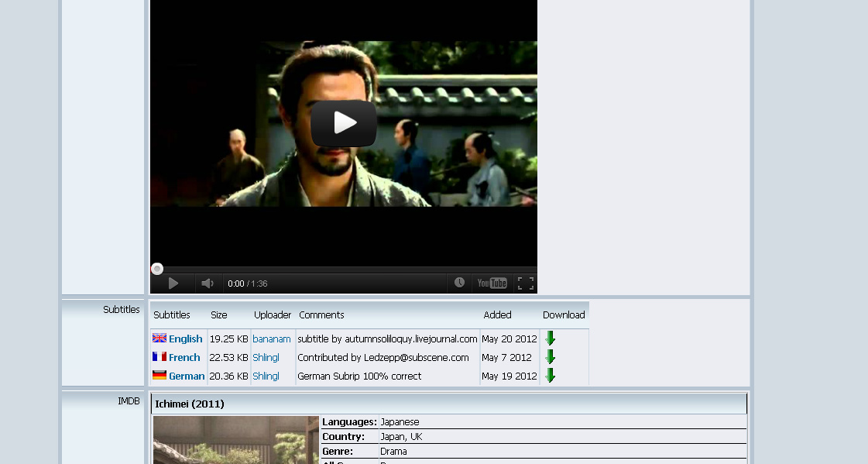
Task: Click the Country: field label
Action: coord(343,437)
